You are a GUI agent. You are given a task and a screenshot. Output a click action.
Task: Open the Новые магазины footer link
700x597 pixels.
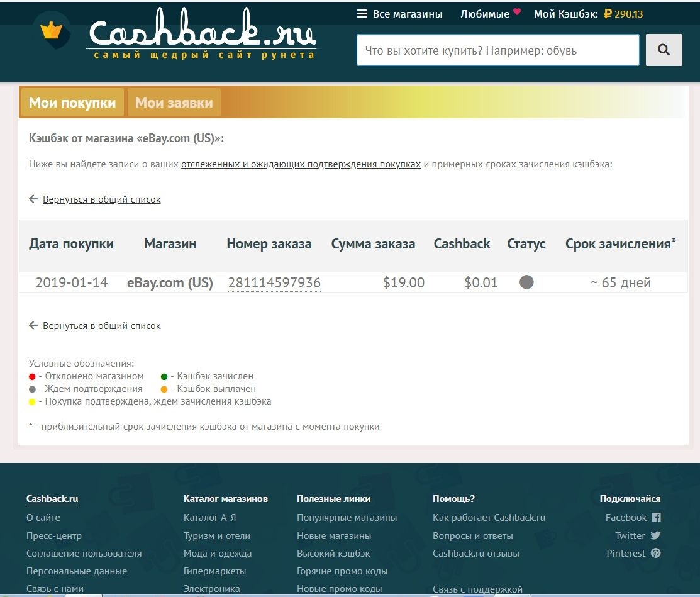[x=334, y=536]
